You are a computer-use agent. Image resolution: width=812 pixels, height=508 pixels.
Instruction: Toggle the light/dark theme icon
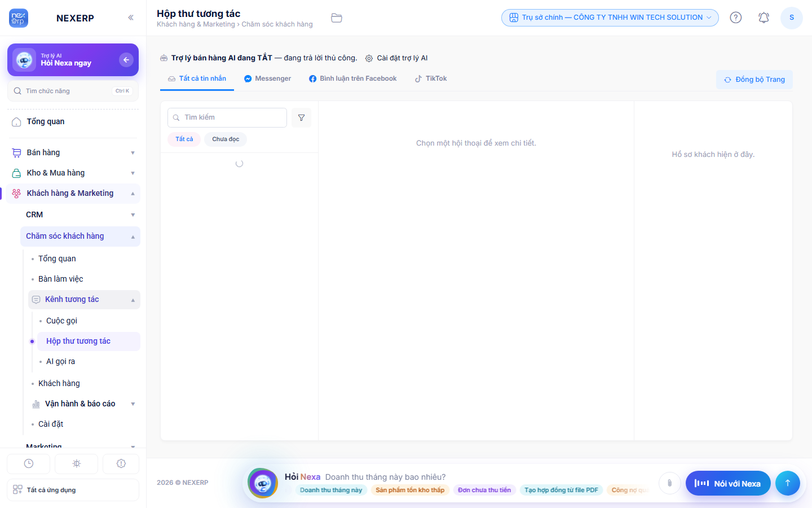point(77,463)
